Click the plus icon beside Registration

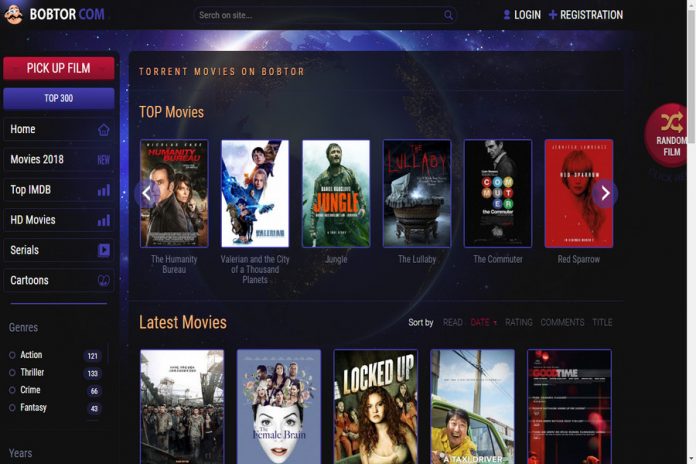tap(553, 15)
